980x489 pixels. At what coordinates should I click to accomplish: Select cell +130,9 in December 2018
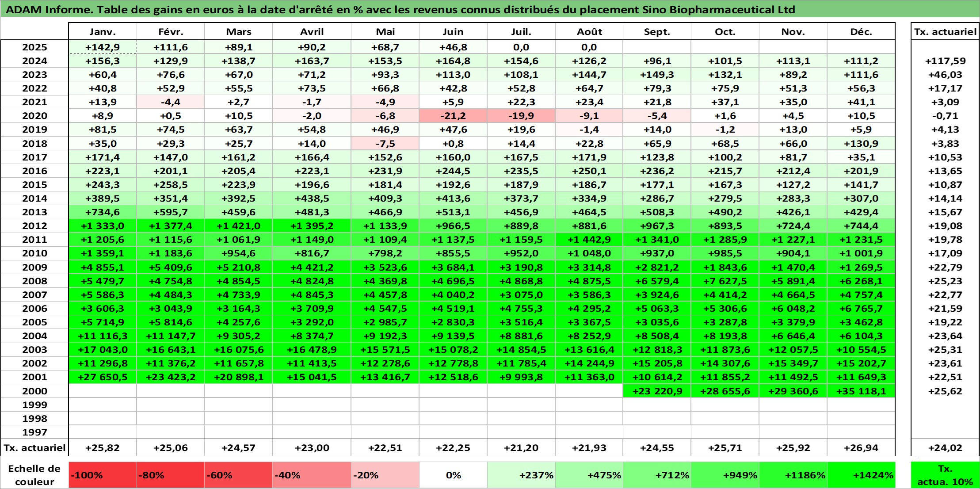(861, 144)
